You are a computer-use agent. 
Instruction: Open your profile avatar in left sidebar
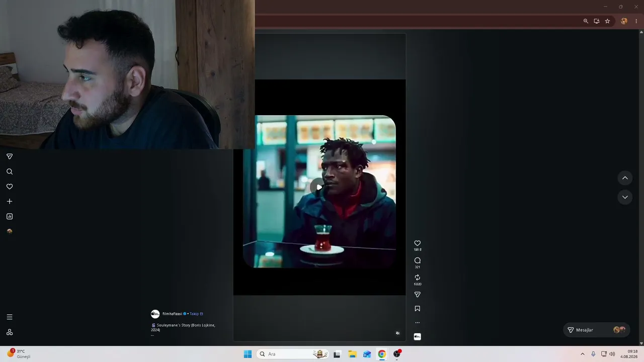(x=10, y=231)
